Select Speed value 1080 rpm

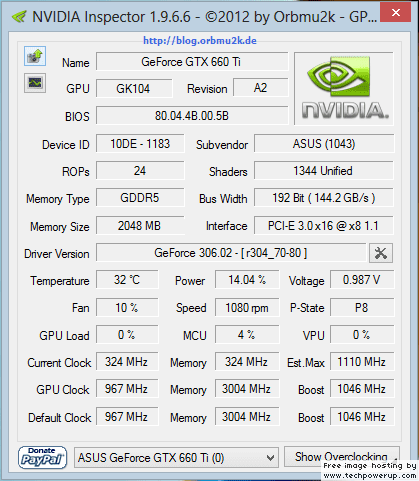(x=247, y=307)
